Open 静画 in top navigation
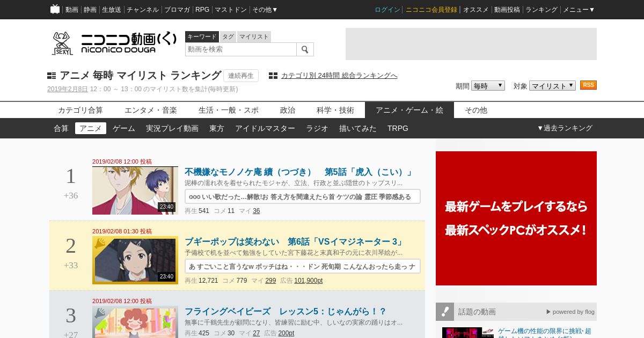The image size is (644, 338). point(90,10)
